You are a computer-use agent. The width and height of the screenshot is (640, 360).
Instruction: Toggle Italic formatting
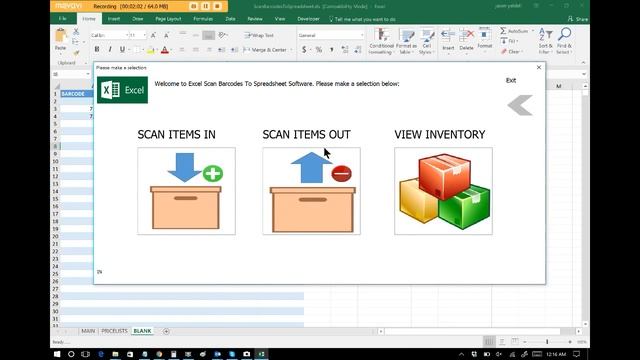[109, 49]
